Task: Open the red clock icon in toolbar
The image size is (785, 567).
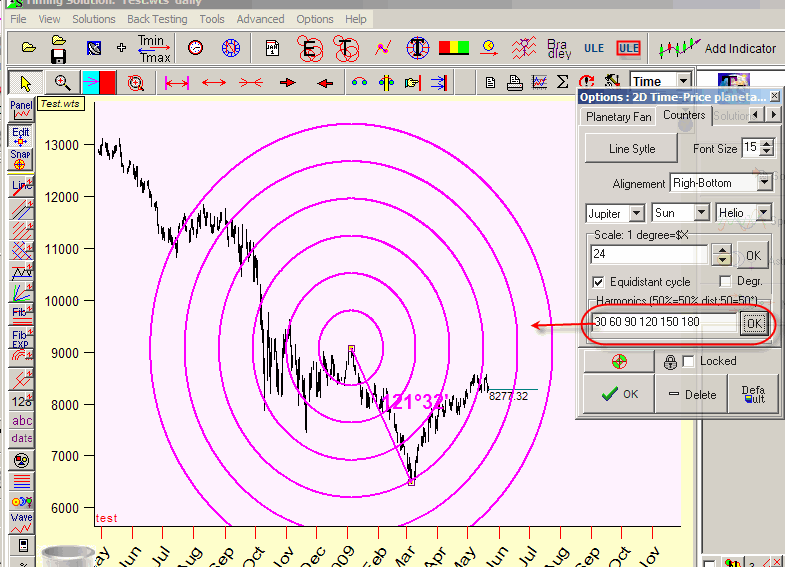Action: click(195, 48)
